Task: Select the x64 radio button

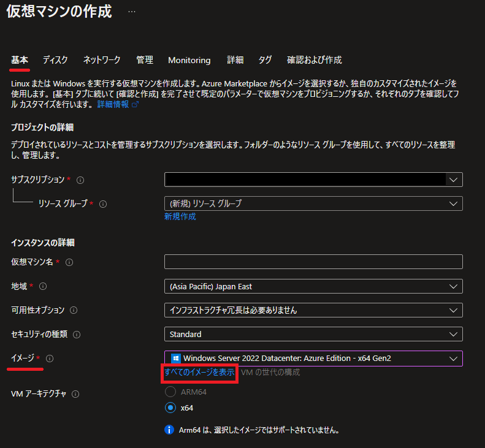Action: 170,408
